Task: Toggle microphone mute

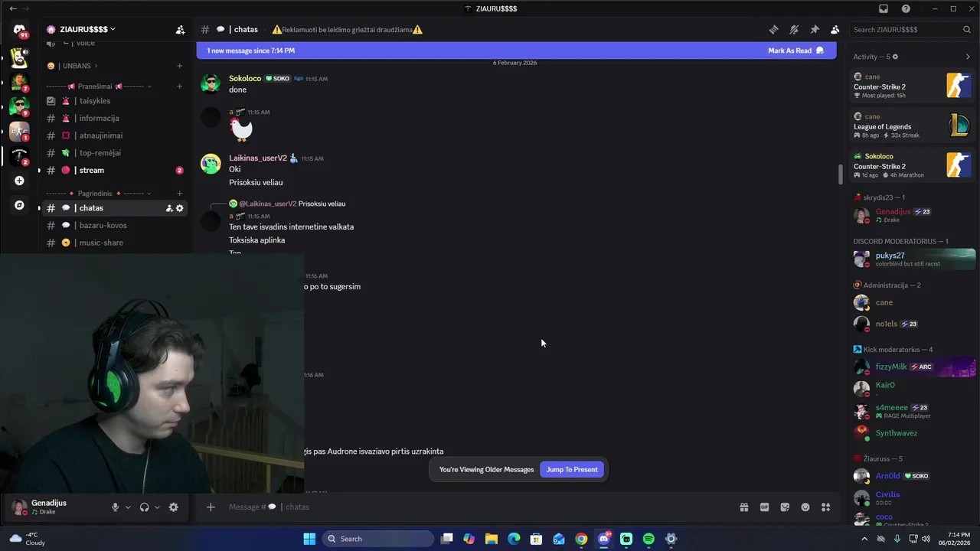Action: (x=116, y=507)
